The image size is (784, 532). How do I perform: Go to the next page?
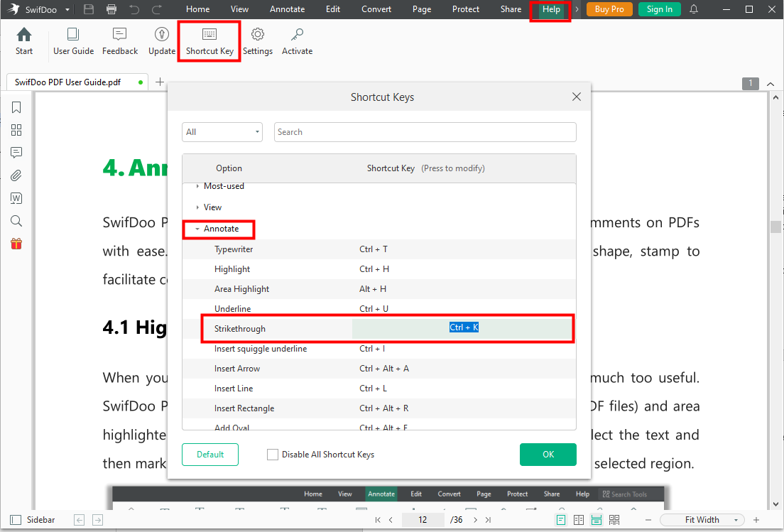point(475,520)
